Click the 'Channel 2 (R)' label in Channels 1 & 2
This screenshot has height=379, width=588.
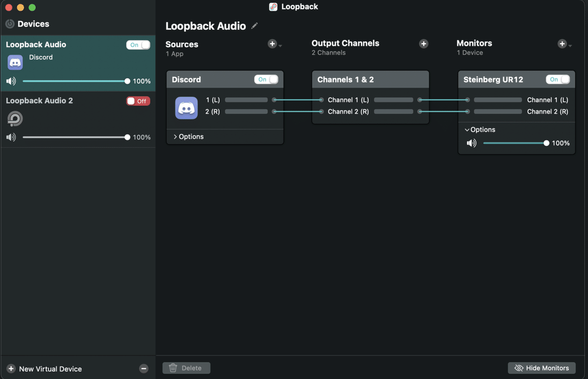pos(348,112)
